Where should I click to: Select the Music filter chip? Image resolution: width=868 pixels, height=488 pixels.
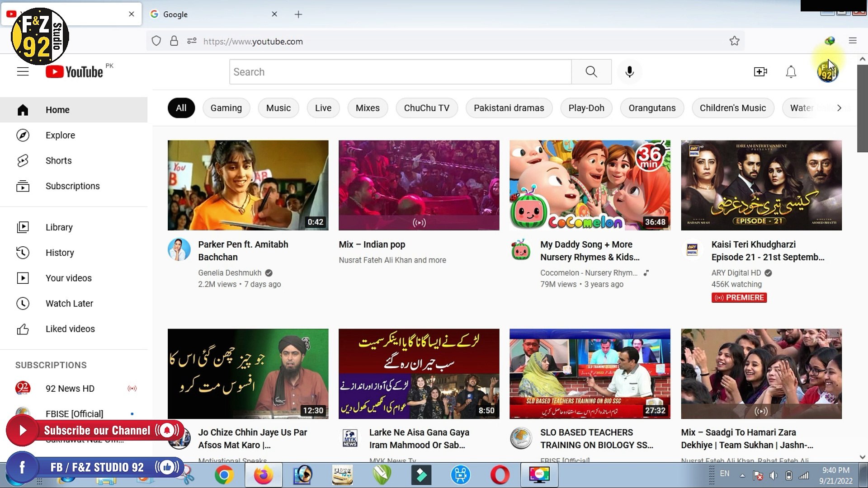pos(278,108)
